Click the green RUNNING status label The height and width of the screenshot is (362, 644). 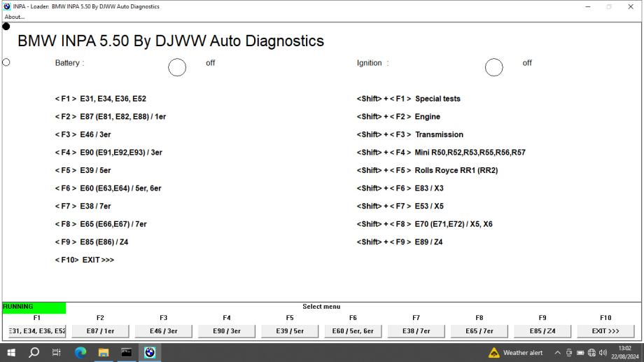click(34, 307)
